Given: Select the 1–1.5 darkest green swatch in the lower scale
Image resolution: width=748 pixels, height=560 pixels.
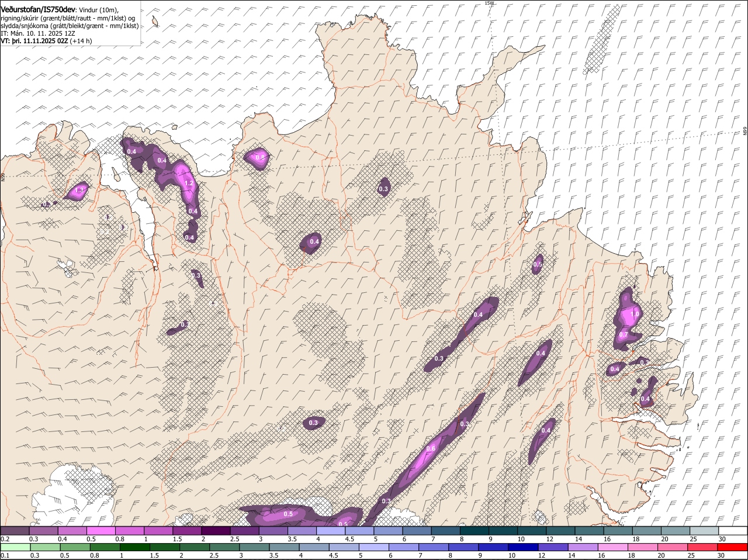Looking at the screenshot, I should click(134, 547).
